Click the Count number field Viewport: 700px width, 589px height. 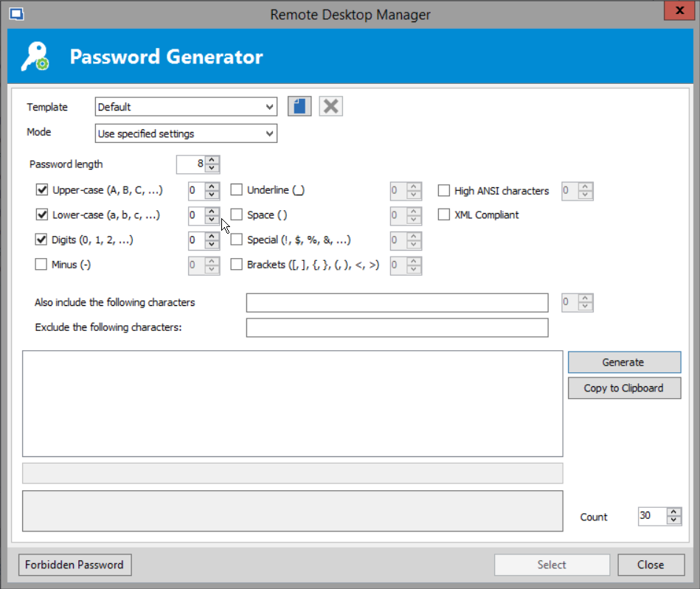[x=653, y=516]
